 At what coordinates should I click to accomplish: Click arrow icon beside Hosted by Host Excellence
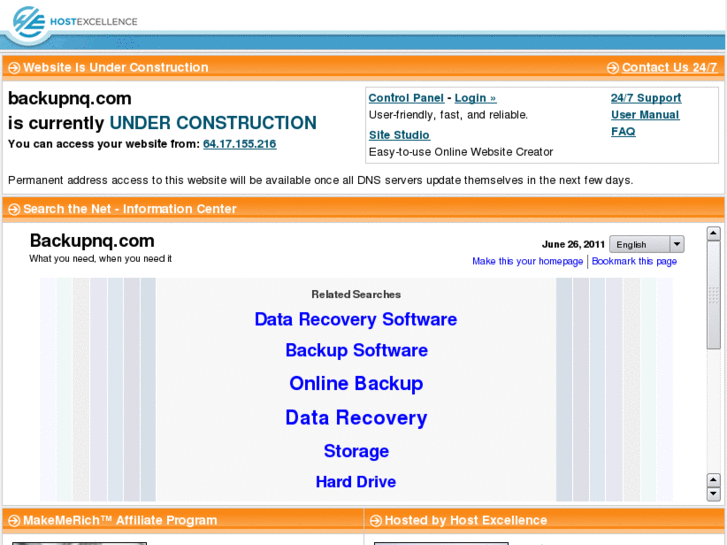(x=376, y=520)
